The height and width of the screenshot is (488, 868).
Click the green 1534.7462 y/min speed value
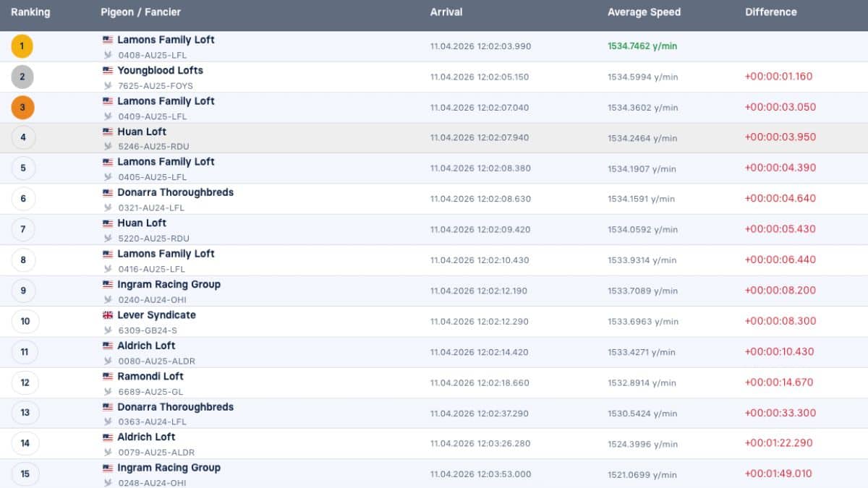point(642,46)
